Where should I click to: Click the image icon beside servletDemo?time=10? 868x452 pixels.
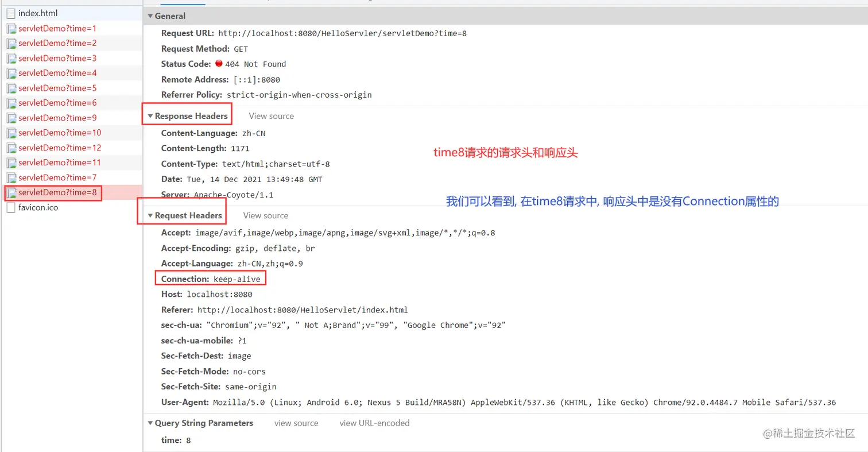click(11, 133)
